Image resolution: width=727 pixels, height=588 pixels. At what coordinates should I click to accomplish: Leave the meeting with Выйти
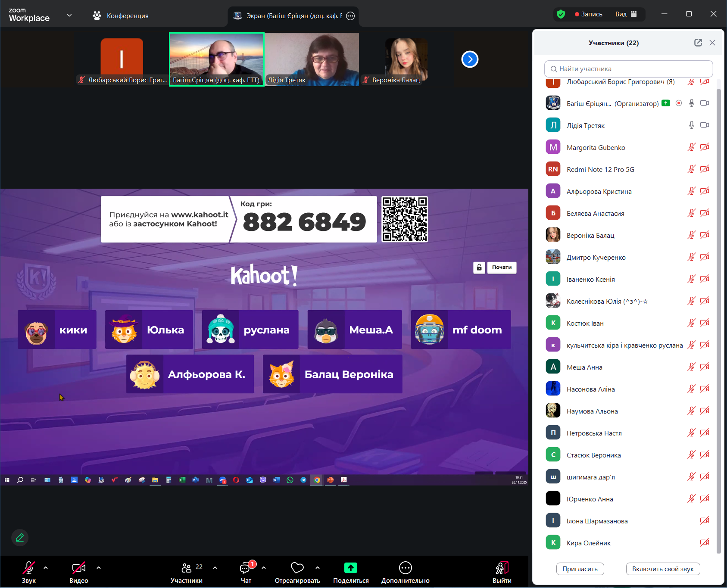coord(502,572)
